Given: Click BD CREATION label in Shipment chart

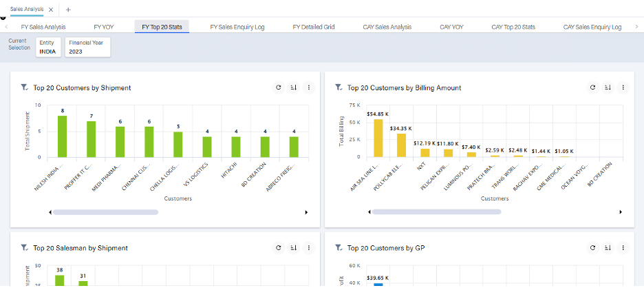Looking at the screenshot, I should [255, 175].
